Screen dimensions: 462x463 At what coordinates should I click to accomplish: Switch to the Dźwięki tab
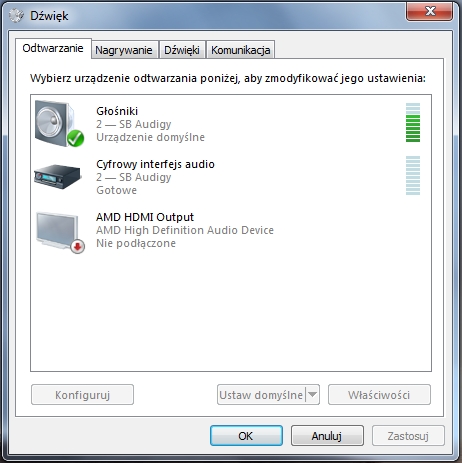click(x=182, y=50)
